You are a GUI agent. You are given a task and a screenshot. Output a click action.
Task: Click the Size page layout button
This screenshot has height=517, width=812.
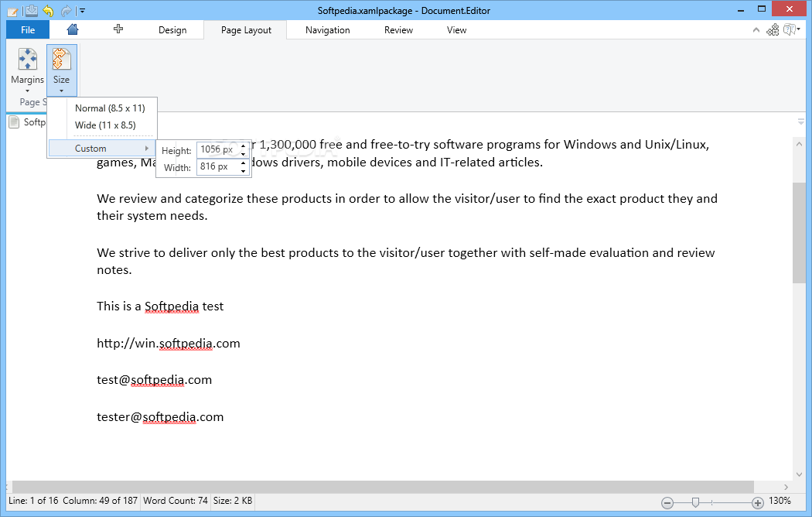tap(62, 70)
